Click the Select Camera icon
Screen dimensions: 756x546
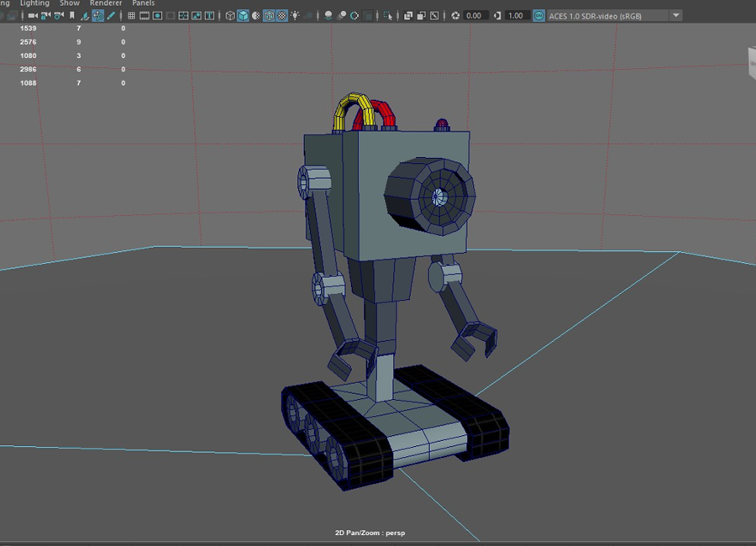click(x=32, y=15)
